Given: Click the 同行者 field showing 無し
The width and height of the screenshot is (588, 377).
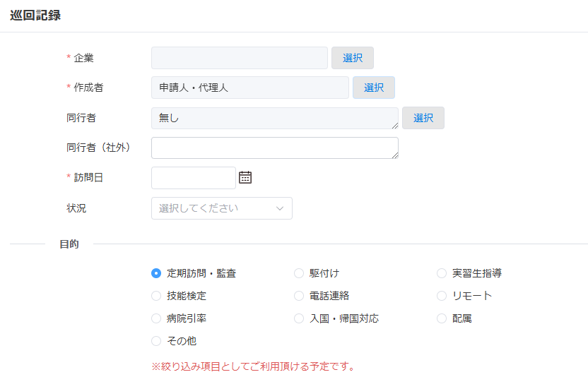Looking at the screenshot, I should tap(274, 118).
